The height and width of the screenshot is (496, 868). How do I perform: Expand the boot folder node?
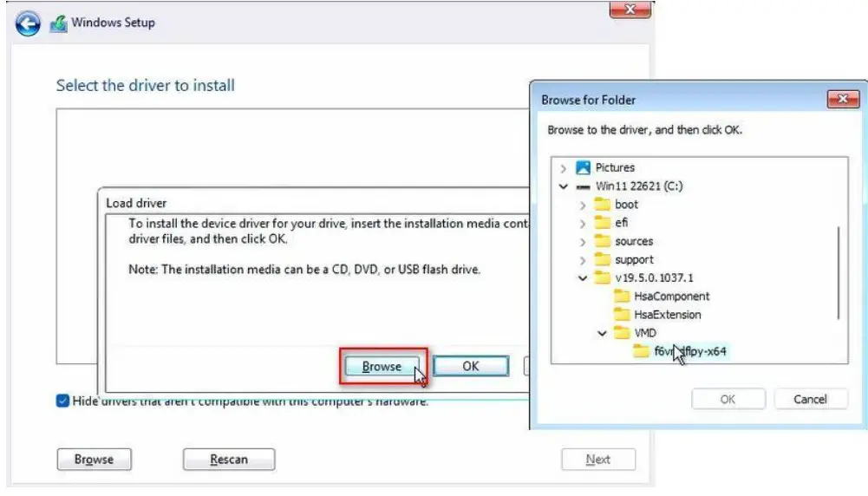(583, 206)
